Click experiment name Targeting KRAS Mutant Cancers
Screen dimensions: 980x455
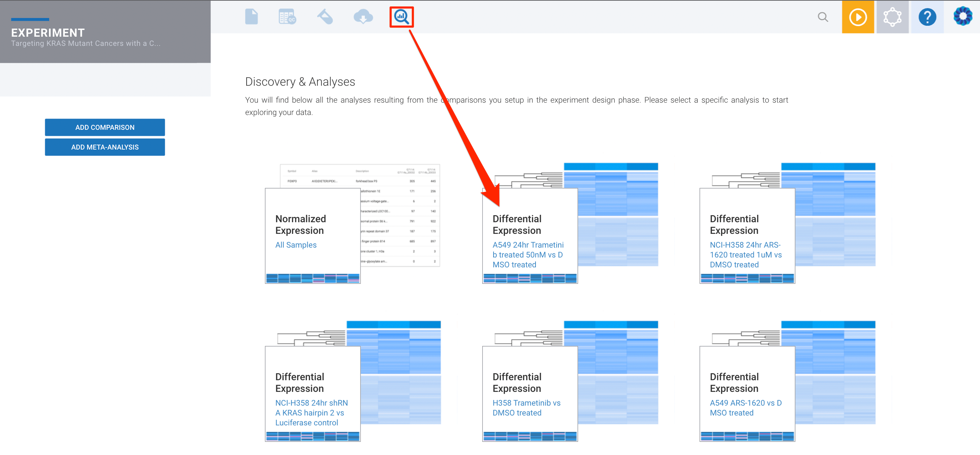[x=86, y=43]
